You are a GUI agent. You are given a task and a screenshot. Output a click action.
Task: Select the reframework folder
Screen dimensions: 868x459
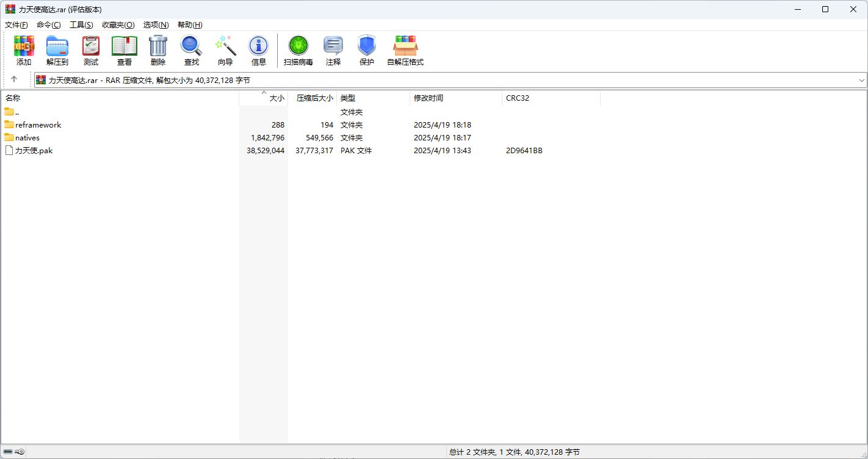coord(38,125)
